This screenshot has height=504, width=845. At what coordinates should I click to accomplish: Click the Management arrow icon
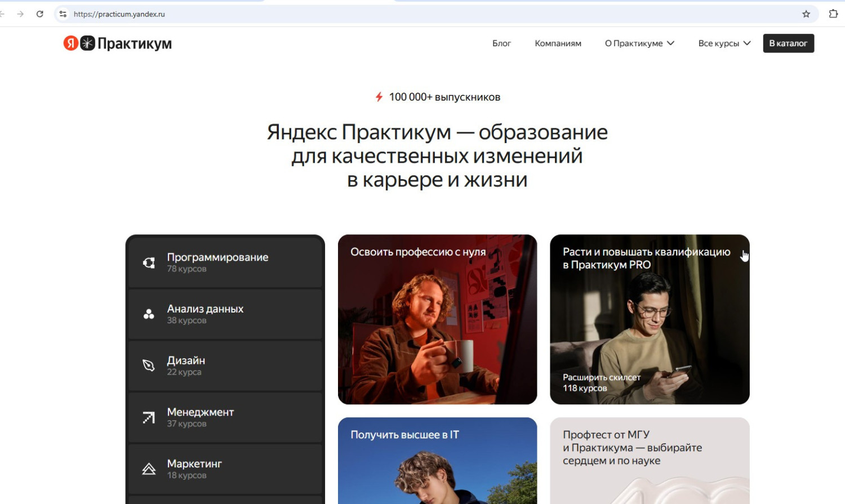[x=149, y=418]
